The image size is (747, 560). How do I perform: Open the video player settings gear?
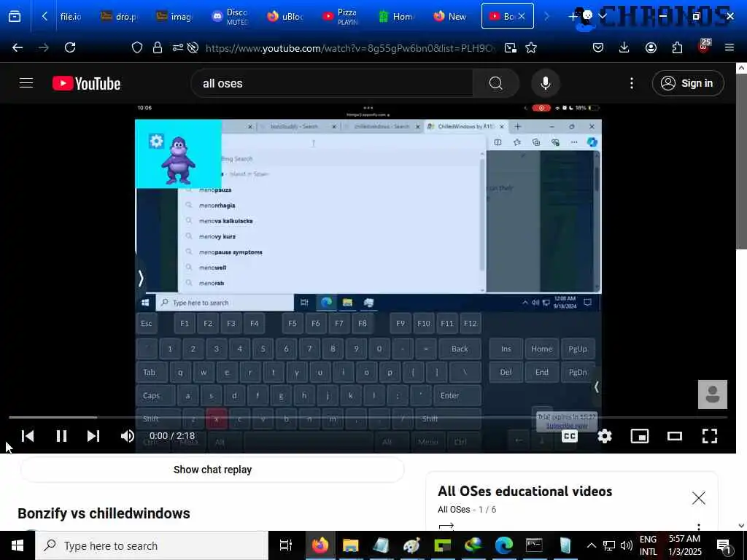[605, 436]
